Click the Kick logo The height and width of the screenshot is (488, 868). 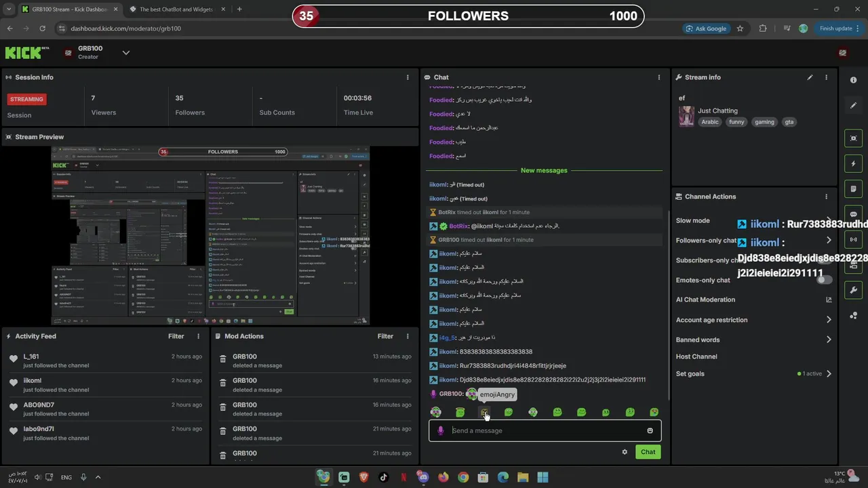click(x=27, y=52)
